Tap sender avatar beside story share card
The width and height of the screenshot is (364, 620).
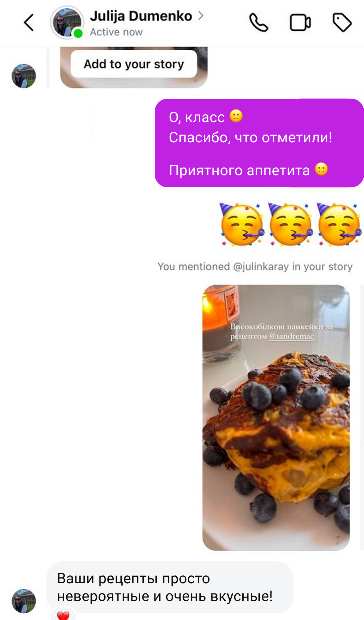pos(24,76)
